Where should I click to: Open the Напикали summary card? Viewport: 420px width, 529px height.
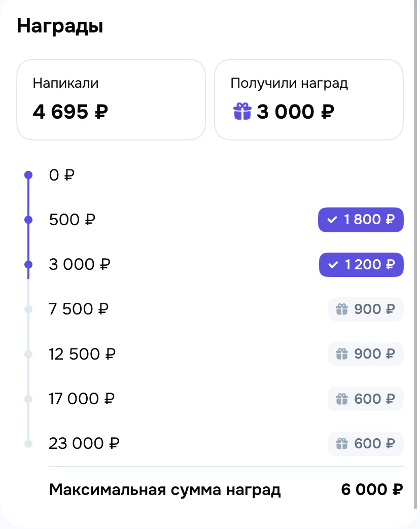[x=111, y=99]
